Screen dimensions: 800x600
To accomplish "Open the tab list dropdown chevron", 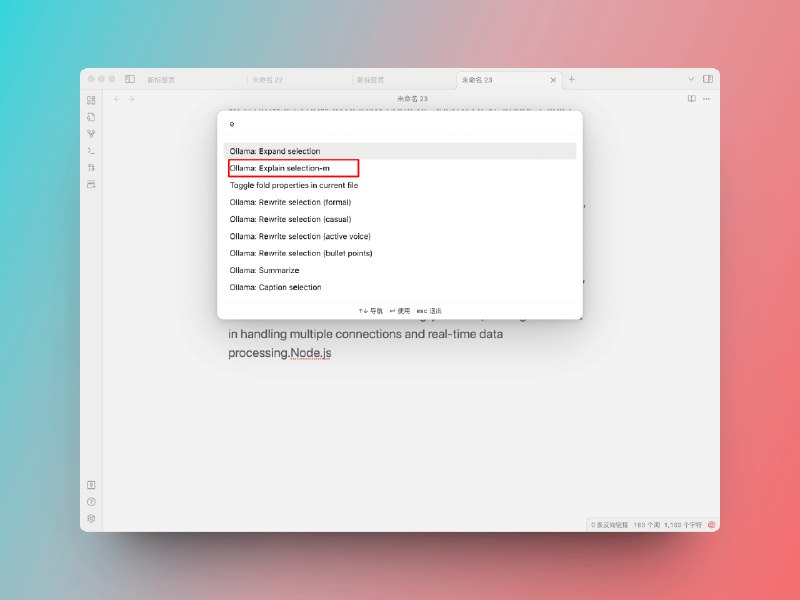I will coord(691,79).
